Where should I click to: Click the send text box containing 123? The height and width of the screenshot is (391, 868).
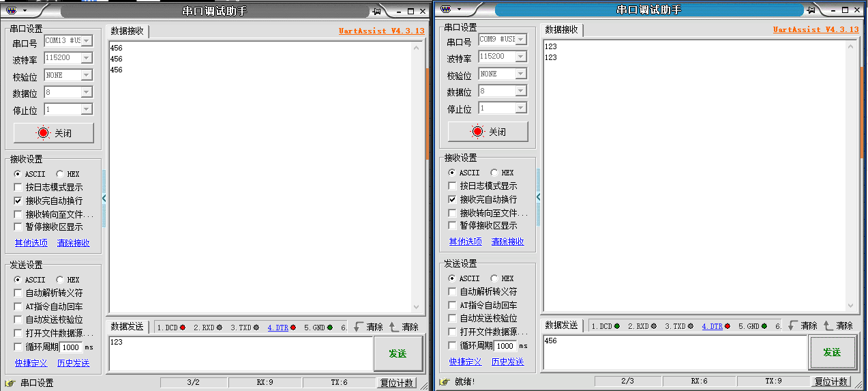click(x=240, y=353)
